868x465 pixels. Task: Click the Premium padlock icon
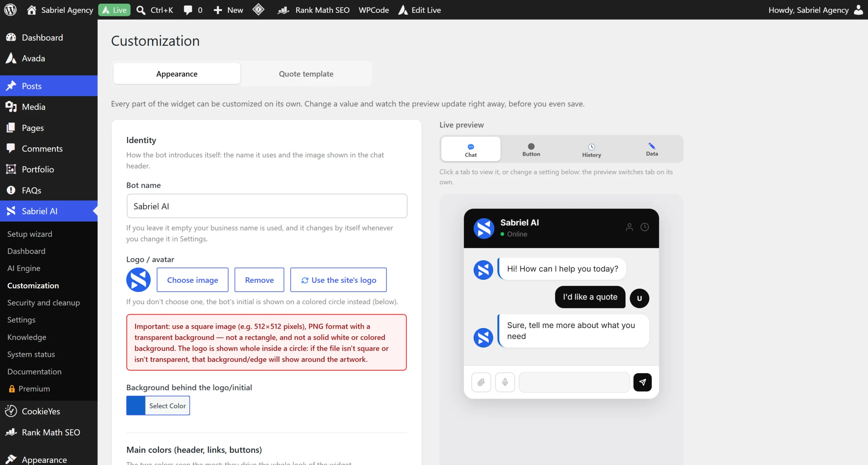[x=12, y=389]
